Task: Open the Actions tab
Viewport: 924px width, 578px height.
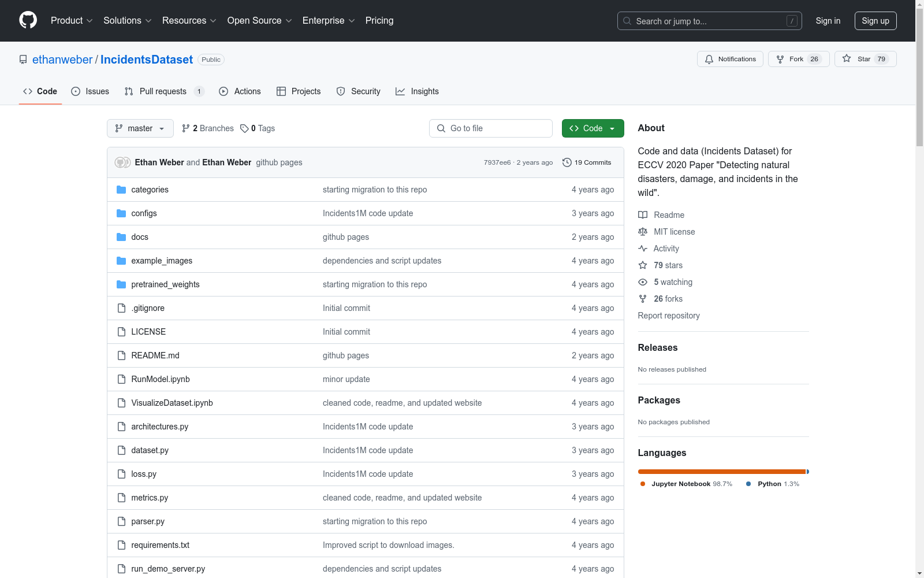Action: coord(240,91)
